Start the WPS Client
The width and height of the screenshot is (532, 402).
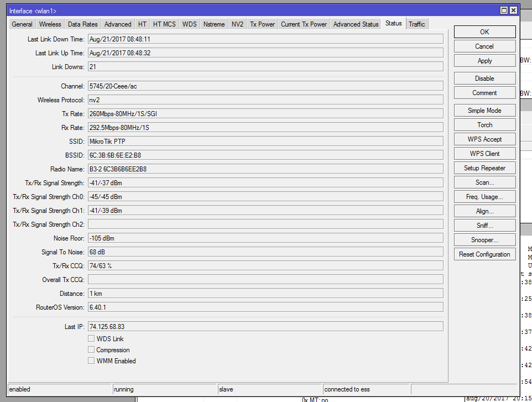coord(484,153)
